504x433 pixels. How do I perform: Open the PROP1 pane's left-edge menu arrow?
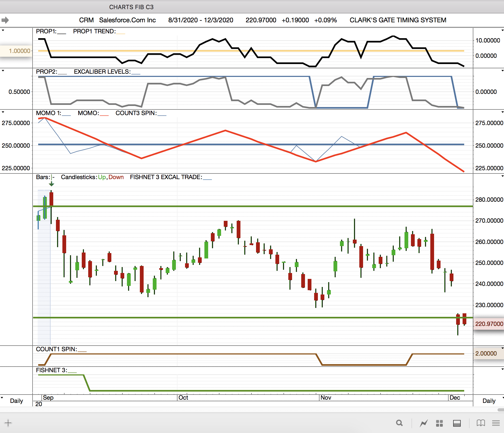click(3, 30)
